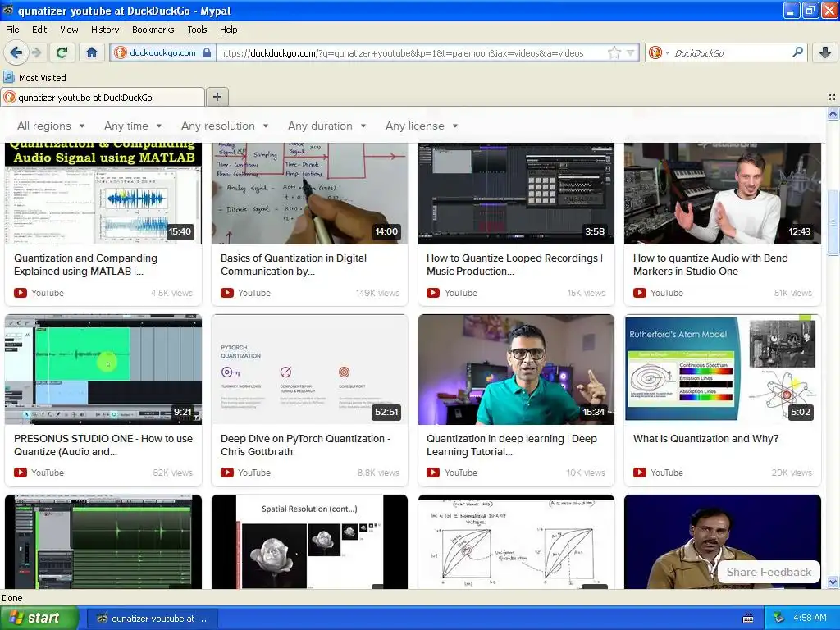The image size is (840, 630).
Task: Expand the Any time filter
Action: 133,126
